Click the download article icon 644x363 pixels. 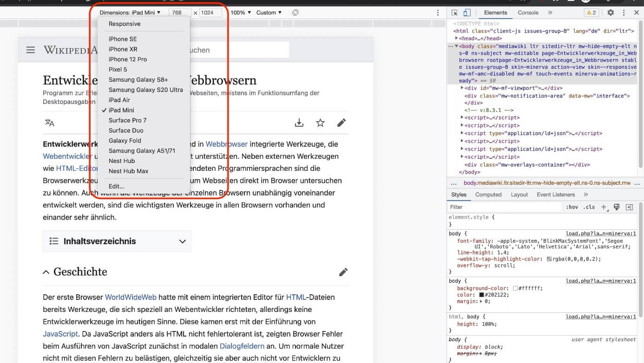point(299,123)
